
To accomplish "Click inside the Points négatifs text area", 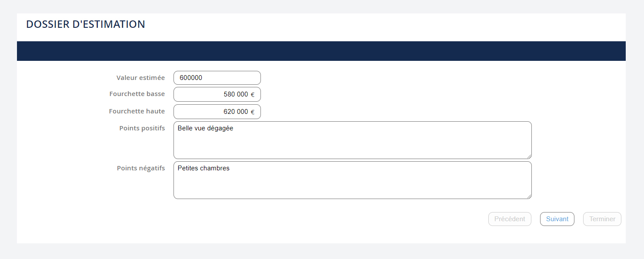I will (x=352, y=183).
